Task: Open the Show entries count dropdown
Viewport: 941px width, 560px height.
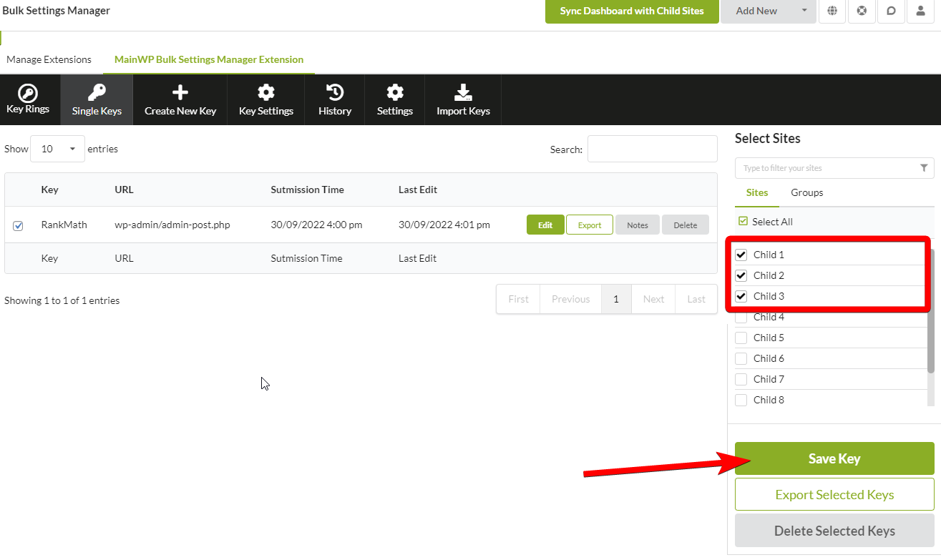Action: [57, 149]
